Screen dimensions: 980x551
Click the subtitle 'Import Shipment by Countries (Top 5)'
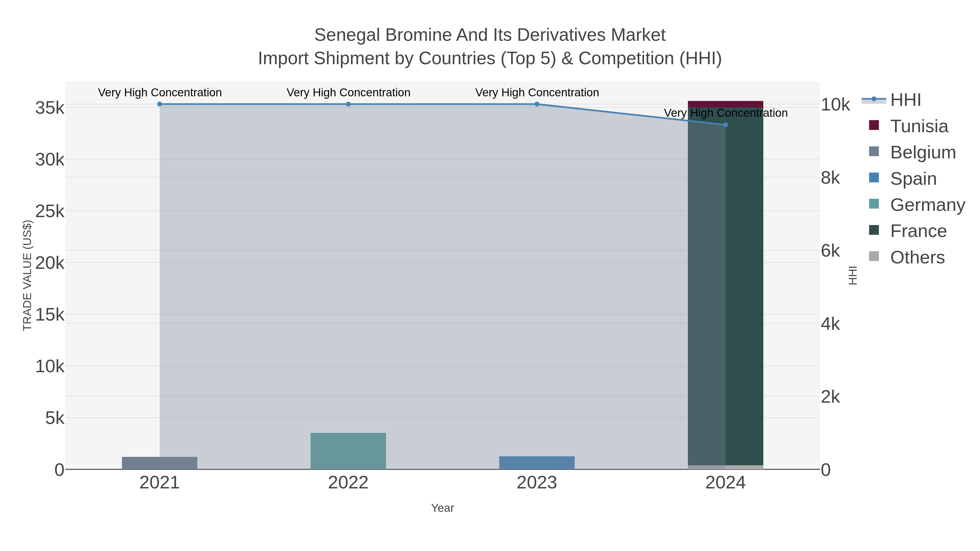tap(407, 59)
